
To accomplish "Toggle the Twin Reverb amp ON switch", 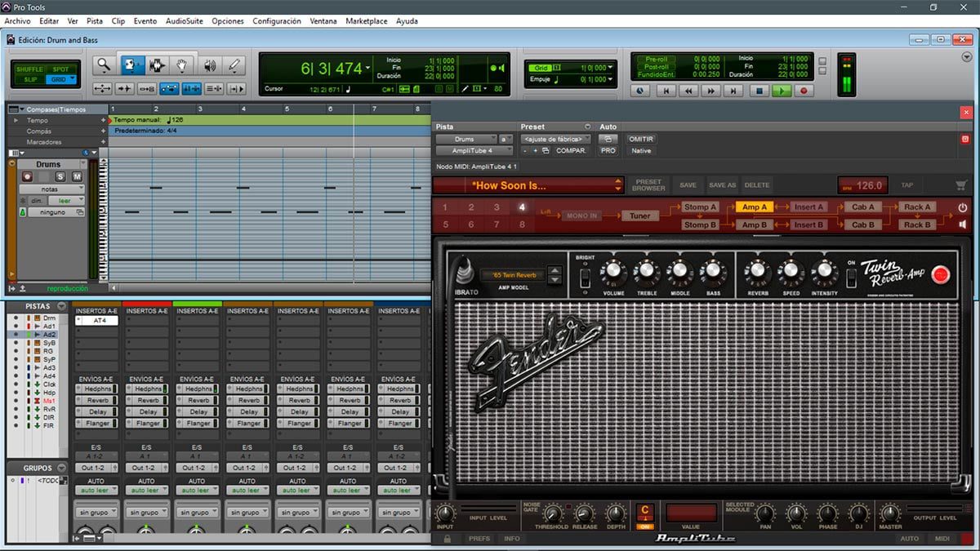I will (851, 278).
